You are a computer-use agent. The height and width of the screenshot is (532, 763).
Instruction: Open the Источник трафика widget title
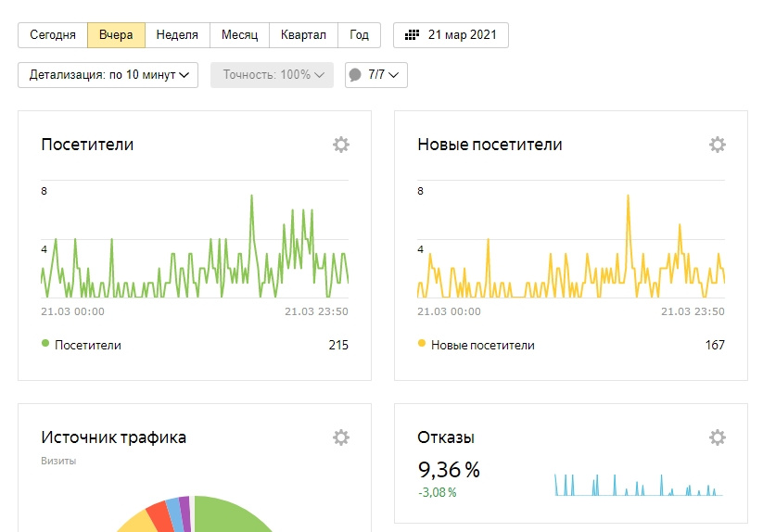[113, 437]
